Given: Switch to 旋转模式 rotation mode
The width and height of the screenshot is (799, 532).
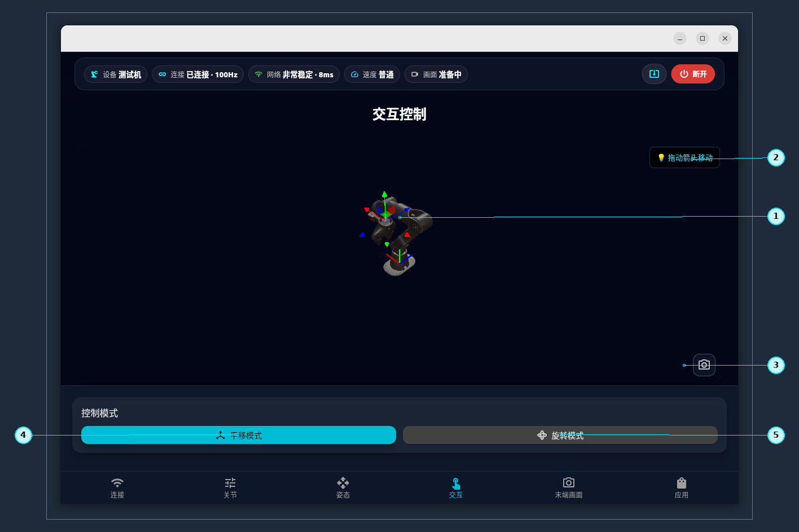Looking at the screenshot, I should [x=560, y=435].
